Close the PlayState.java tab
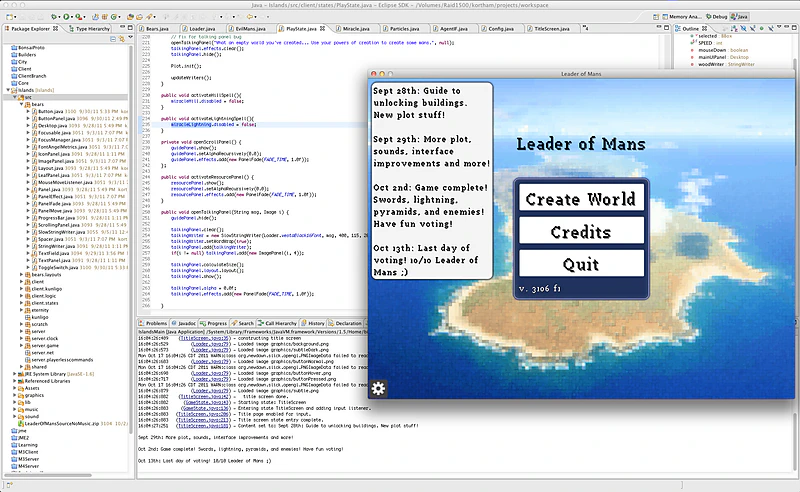 [322, 29]
